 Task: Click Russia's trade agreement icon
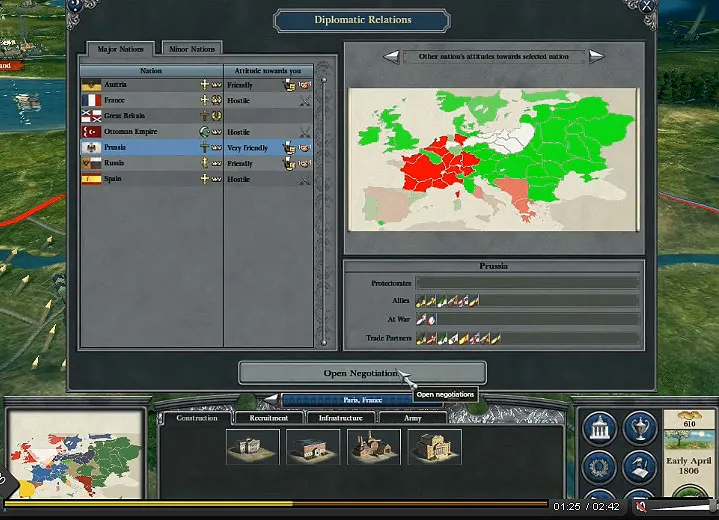click(289, 163)
